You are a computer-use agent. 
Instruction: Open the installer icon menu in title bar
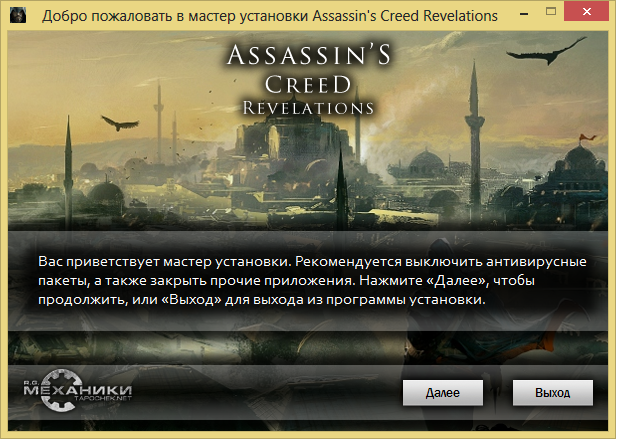[18, 15]
